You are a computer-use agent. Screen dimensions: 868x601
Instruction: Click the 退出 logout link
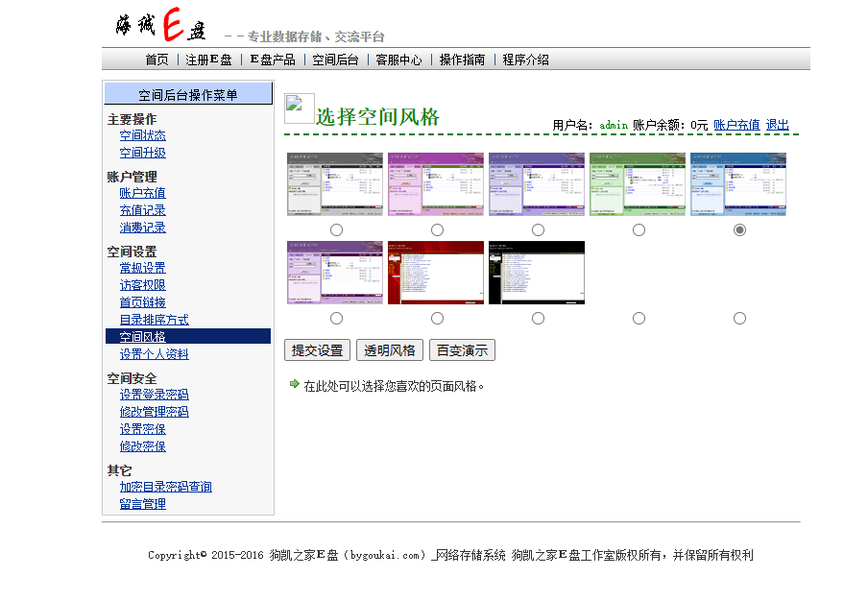coord(777,125)
